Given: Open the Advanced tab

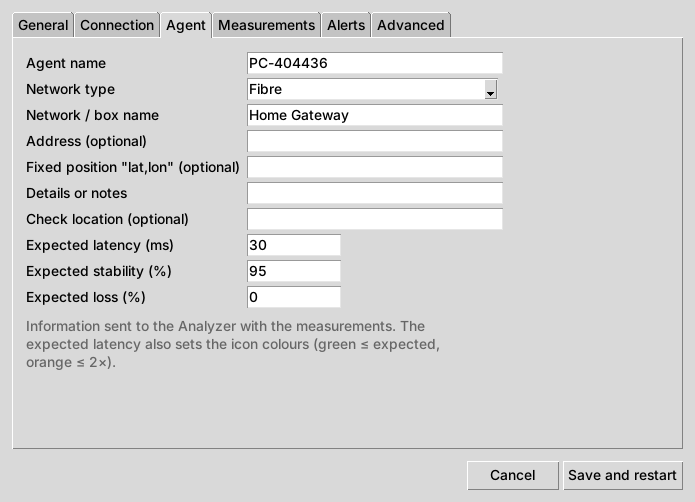Looking at the screenshot, I should (411, 25).
